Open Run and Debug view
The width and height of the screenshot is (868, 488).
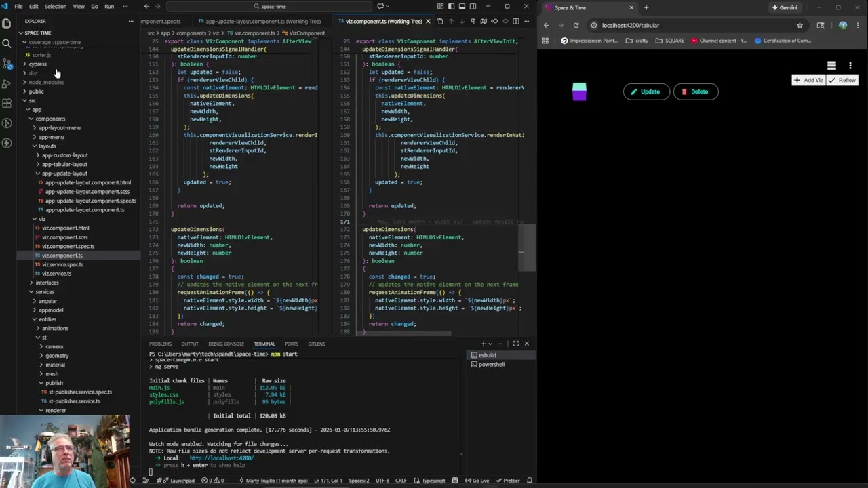[x=7, y=83]
